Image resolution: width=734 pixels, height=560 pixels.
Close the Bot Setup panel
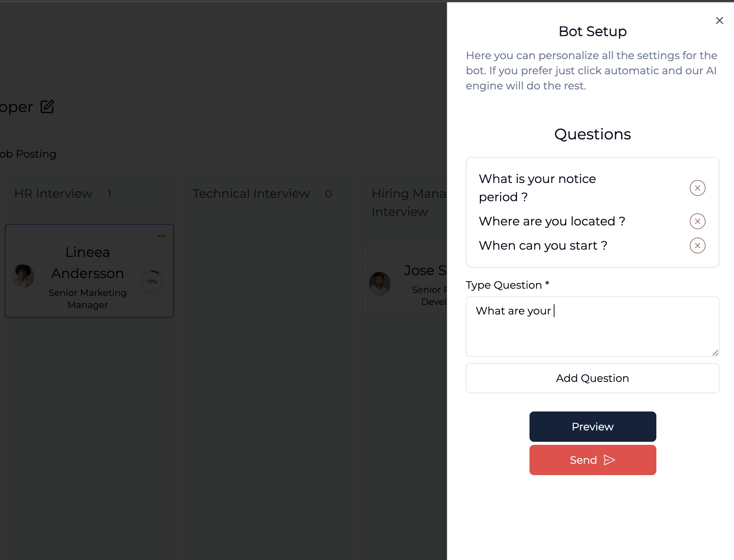coord(719,20)
